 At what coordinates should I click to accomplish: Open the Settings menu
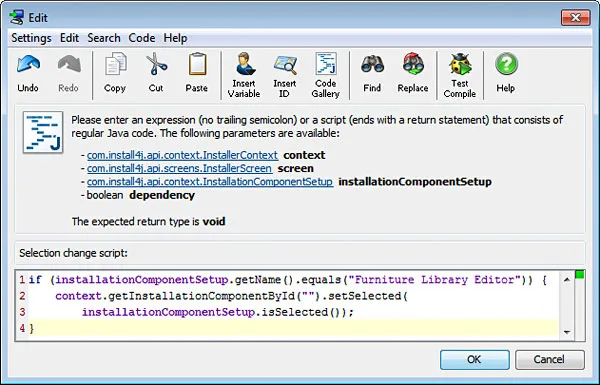[31, 38]
